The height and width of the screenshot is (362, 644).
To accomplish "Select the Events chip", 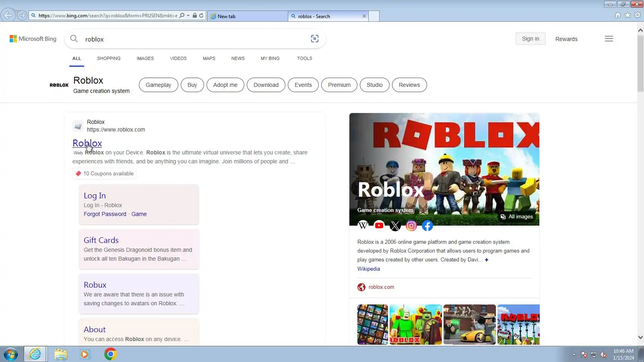I will point(303,85).
